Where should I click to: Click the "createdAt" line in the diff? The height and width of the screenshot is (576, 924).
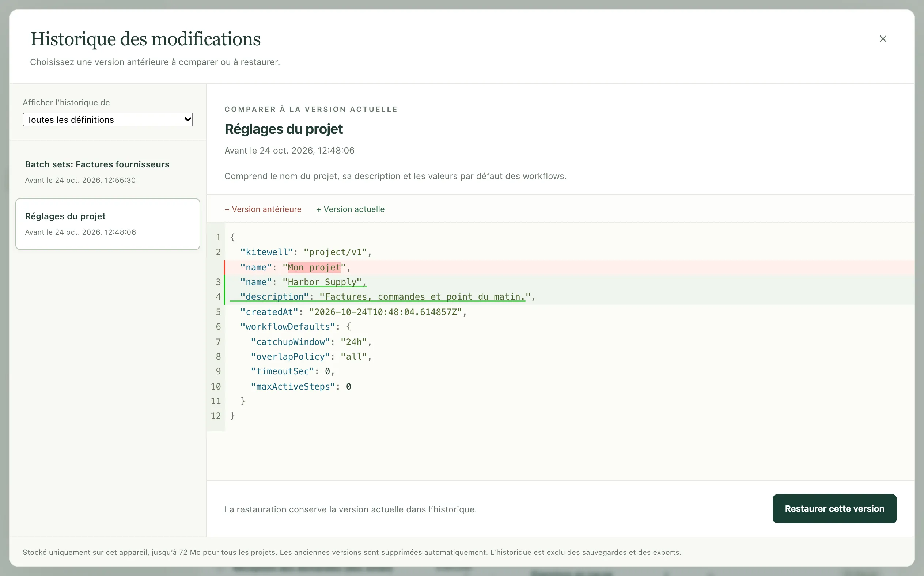click(569, 312)
